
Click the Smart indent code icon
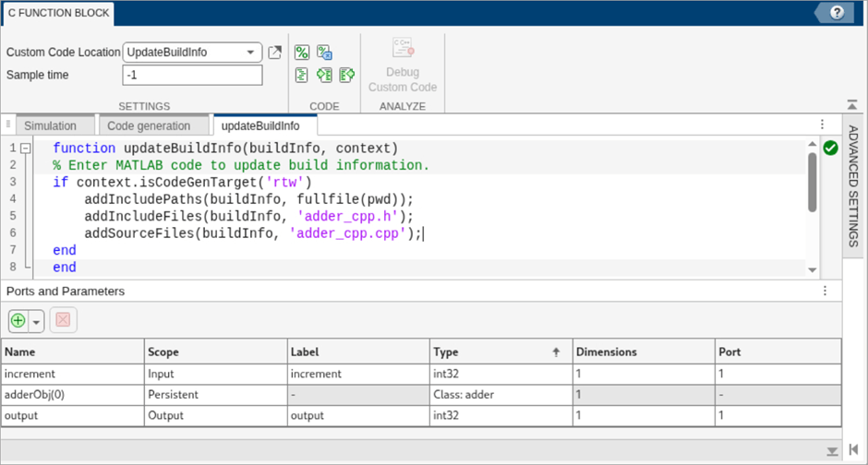click(x=302, y=75)
